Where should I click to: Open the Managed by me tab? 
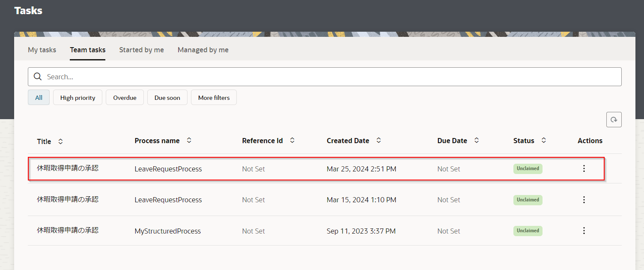click(x=203, y=50)
